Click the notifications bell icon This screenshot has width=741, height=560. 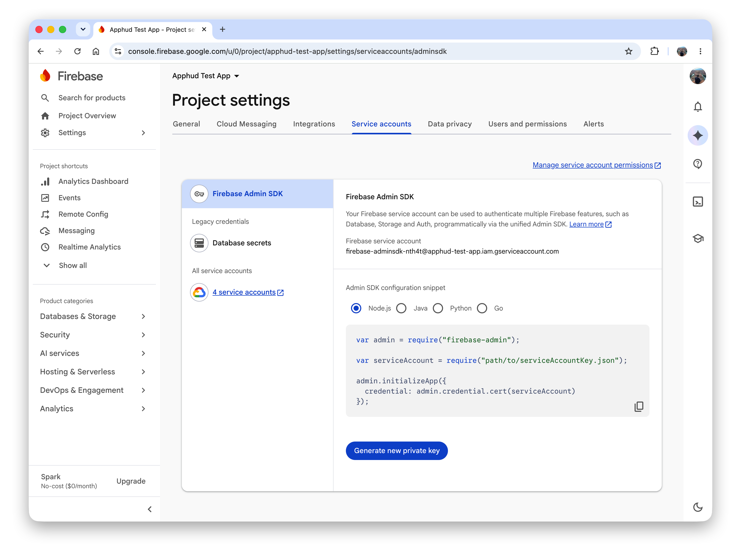tap(698, 107)
